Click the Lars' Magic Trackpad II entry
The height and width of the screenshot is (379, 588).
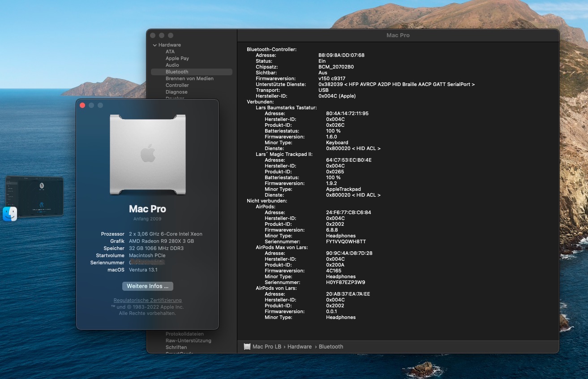coord(284,154)
